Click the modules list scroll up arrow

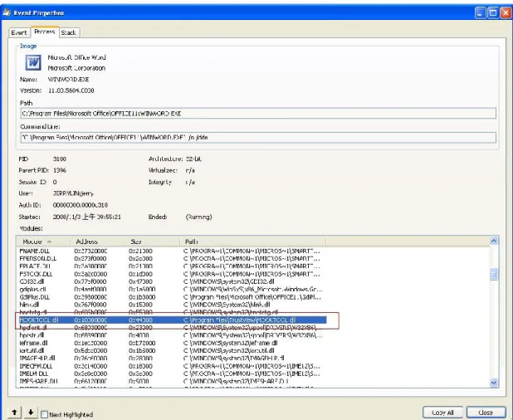click(x=494, y=241)
